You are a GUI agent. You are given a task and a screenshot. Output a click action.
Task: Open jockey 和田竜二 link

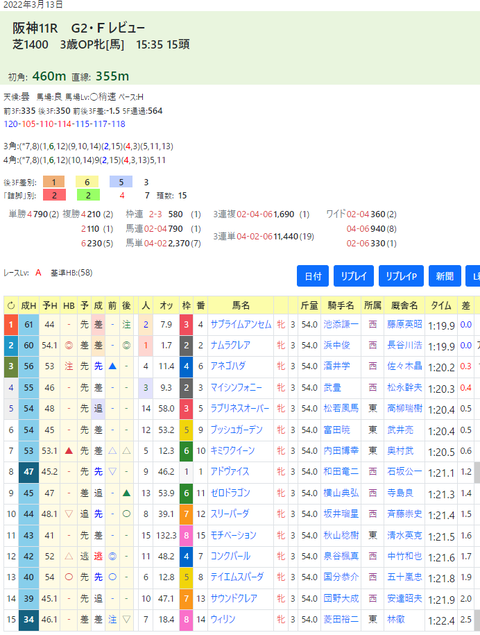point(341,472)
